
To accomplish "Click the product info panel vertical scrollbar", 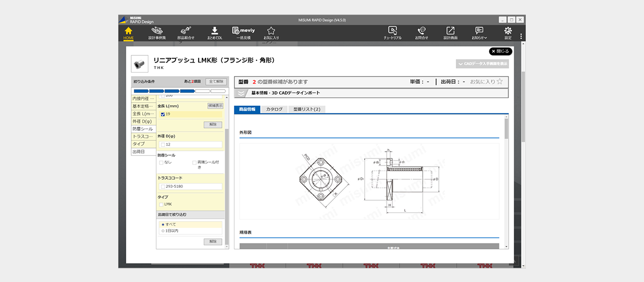I will point(506,128).
